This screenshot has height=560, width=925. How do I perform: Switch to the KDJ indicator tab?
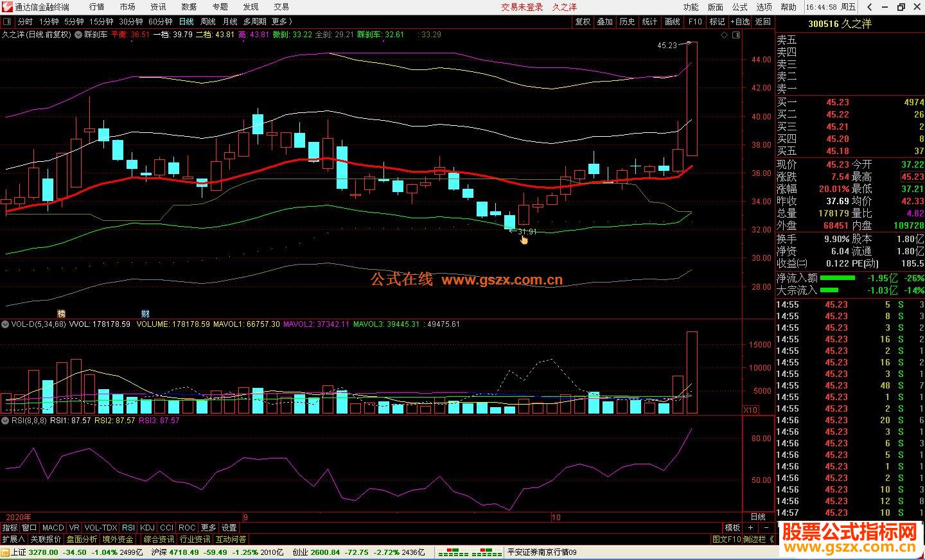coord(148,528)
